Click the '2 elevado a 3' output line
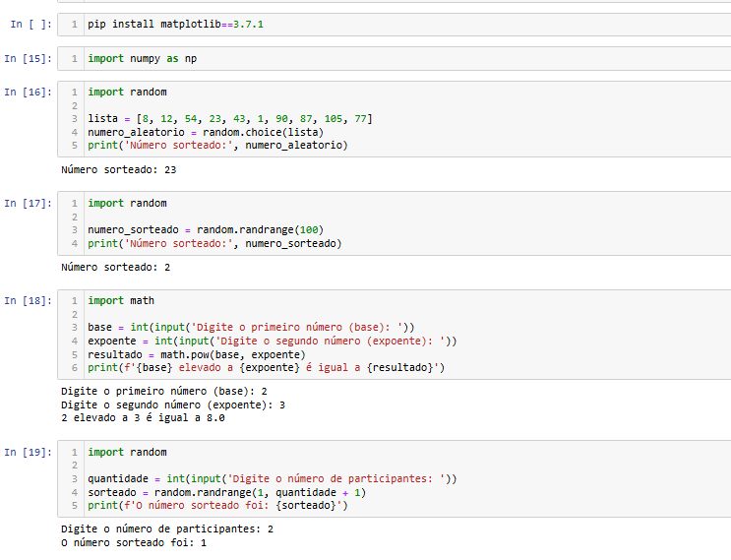Screen dimensions: 731x560 (x=144, y=417)
